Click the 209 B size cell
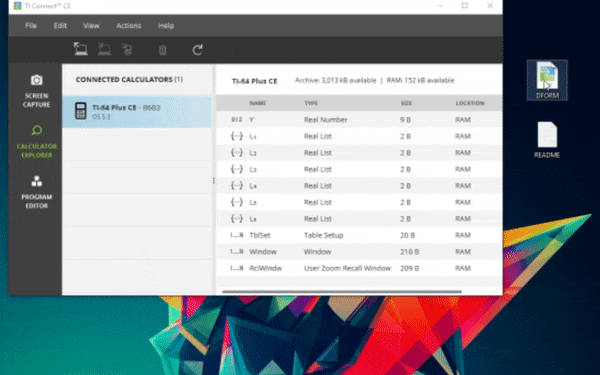600x375 pixels. click(x=409, y=268)
